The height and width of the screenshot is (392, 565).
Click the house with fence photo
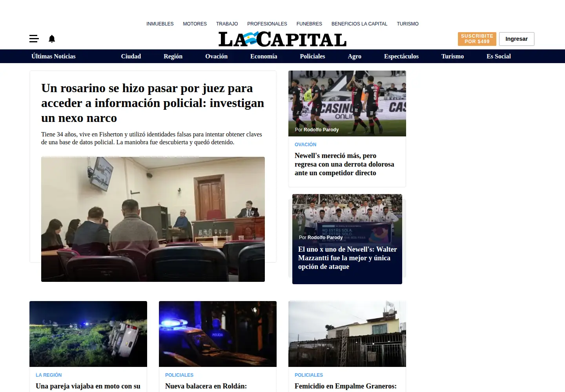[347, 334]
